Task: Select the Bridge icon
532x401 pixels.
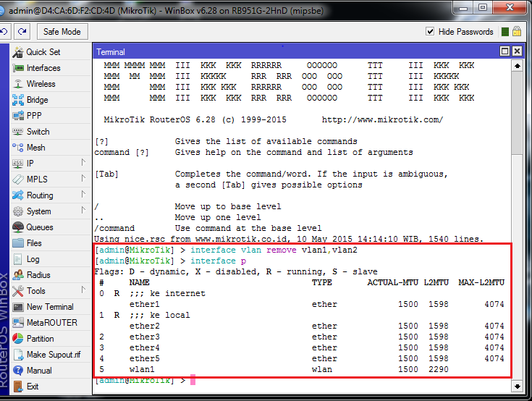Action: coord(17,100)
